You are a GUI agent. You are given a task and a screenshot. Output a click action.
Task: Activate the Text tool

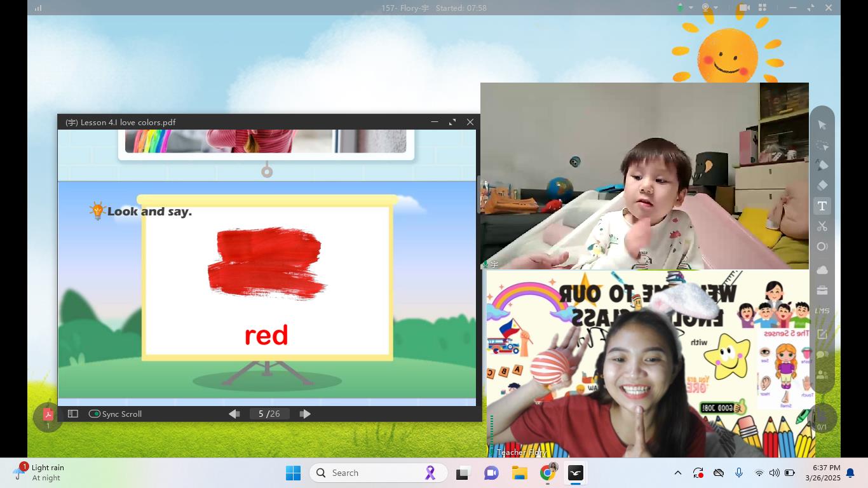(x=822, y=206)
